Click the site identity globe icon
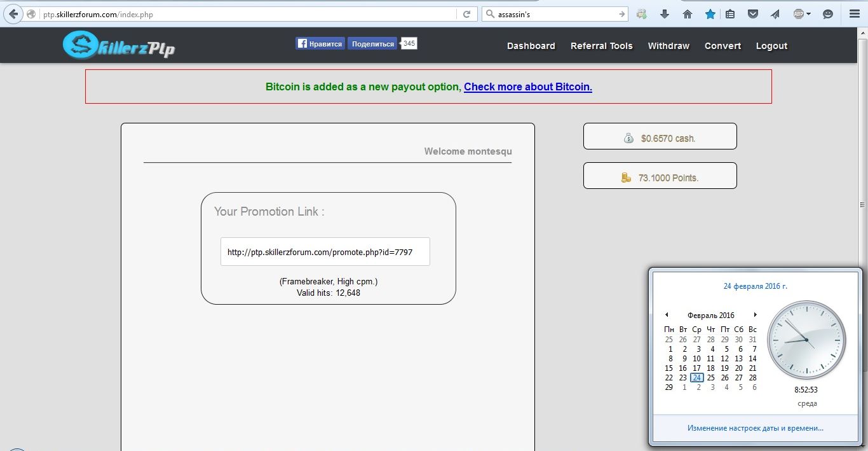 (x=31, y=14)
